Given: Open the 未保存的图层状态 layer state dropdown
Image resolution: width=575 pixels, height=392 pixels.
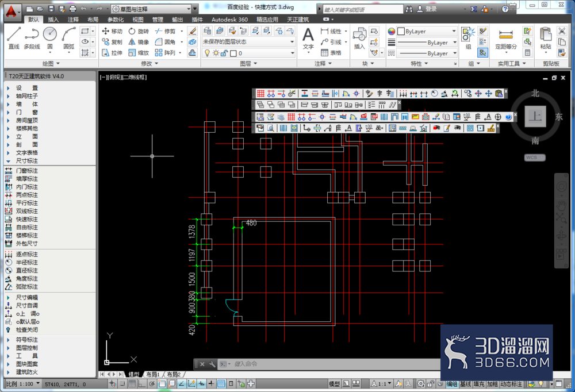Looking at the screenshot, I should click(248, 42).
